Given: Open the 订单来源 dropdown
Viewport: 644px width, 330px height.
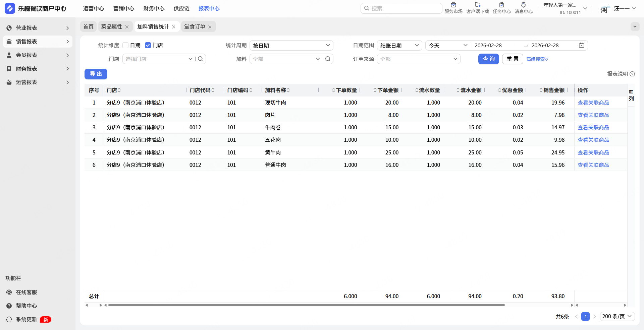Looking at the screenshot, I should click(418, 59).
